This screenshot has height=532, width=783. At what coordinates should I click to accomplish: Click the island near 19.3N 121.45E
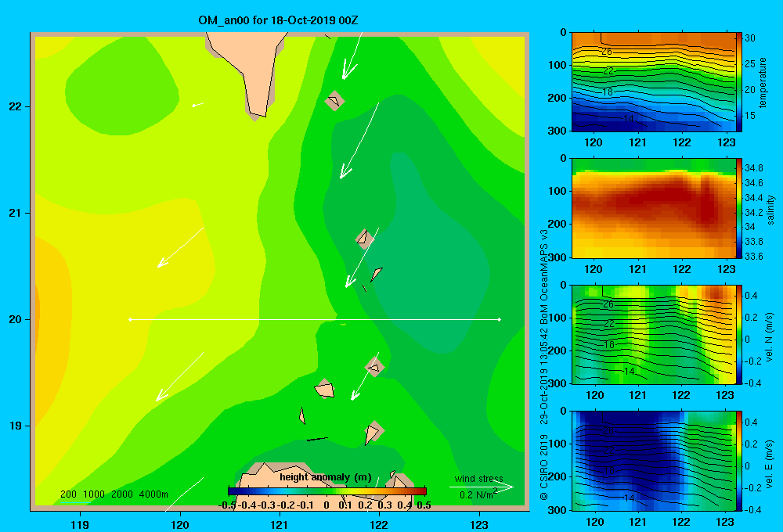(x=325, y=389)
